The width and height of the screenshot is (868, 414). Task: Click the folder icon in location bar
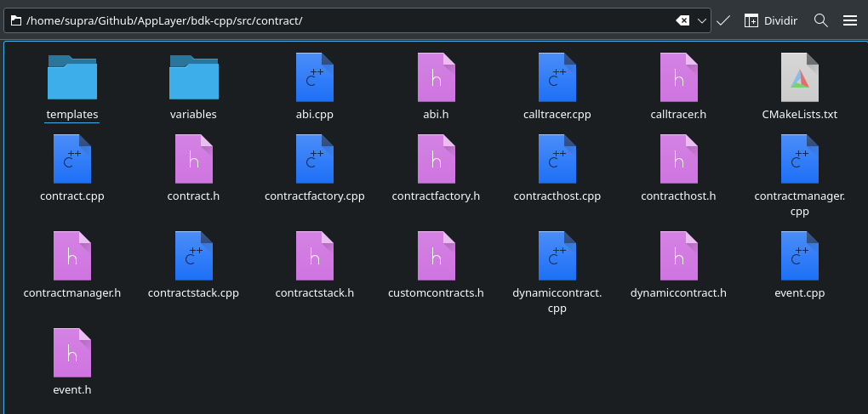pos(15,21)
